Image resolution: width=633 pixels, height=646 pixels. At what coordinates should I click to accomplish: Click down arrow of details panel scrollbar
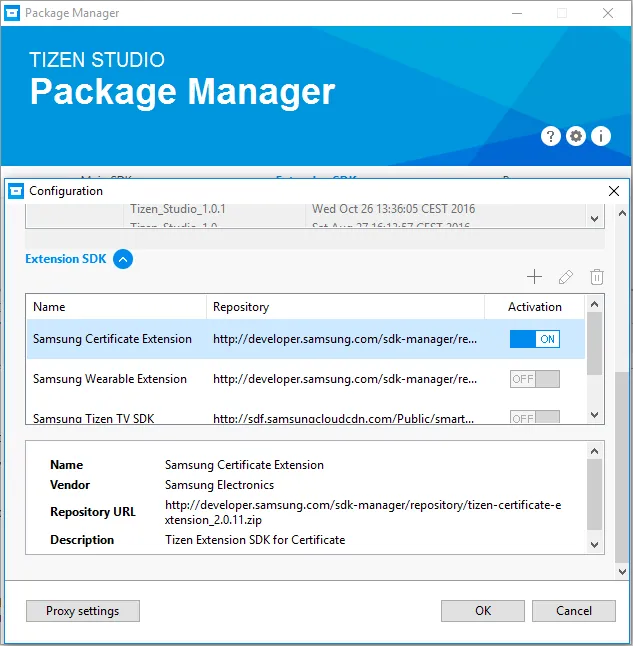pyautogui.click(x=594, y=545)
